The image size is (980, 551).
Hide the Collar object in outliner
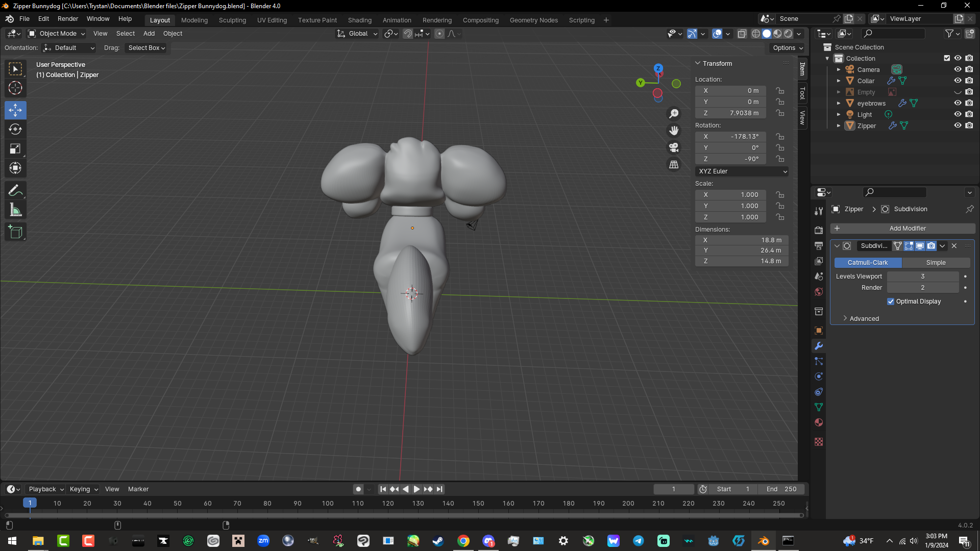(x=958, y=81)
